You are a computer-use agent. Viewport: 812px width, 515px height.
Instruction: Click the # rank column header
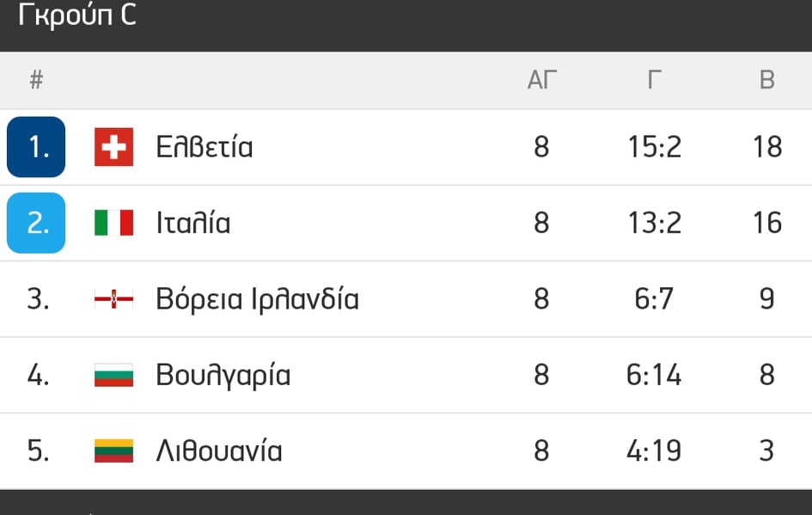pos(36,80)
